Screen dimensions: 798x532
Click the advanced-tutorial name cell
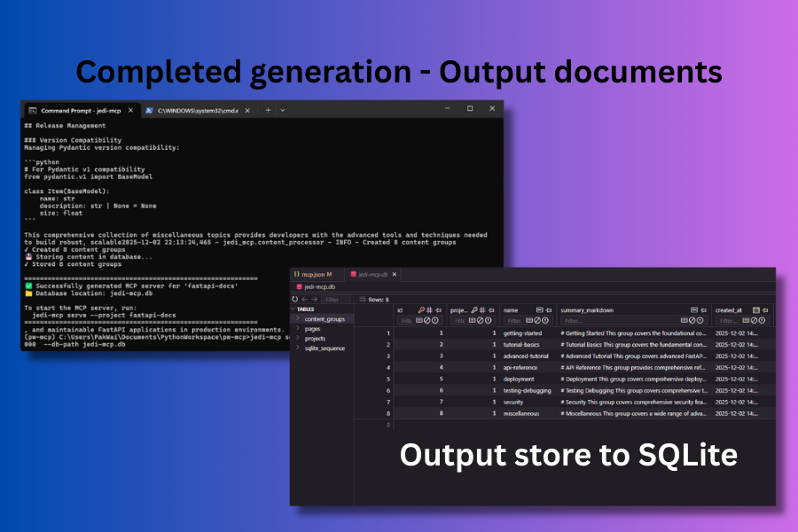pyautogui.click(x=528, y=356)
